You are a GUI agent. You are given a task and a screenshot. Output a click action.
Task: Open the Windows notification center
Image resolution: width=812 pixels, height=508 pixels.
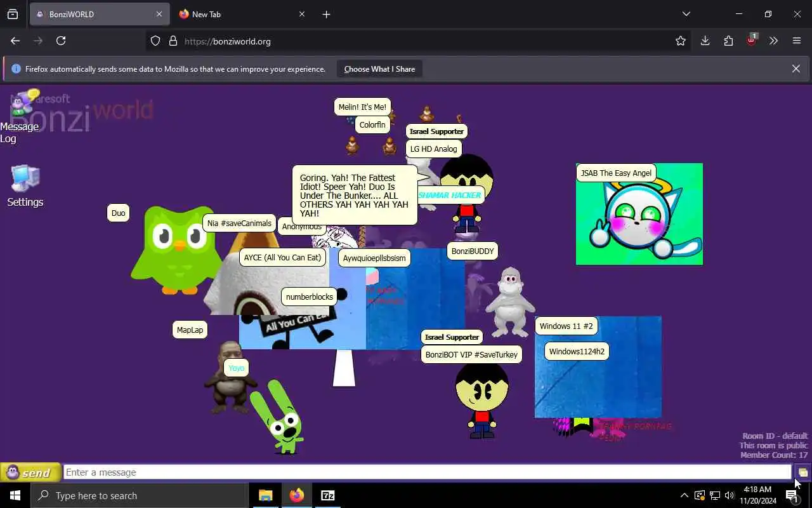click(x=792, y=496)
